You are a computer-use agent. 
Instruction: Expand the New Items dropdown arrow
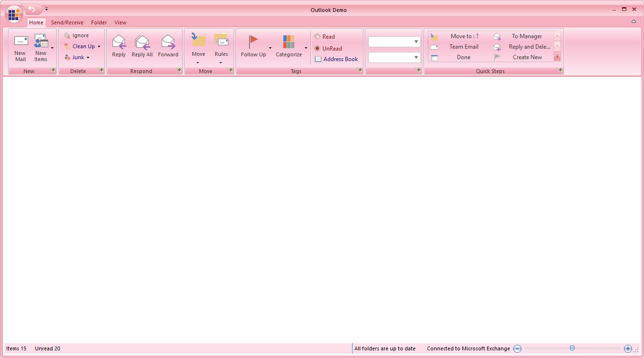(x=52, y=48)
